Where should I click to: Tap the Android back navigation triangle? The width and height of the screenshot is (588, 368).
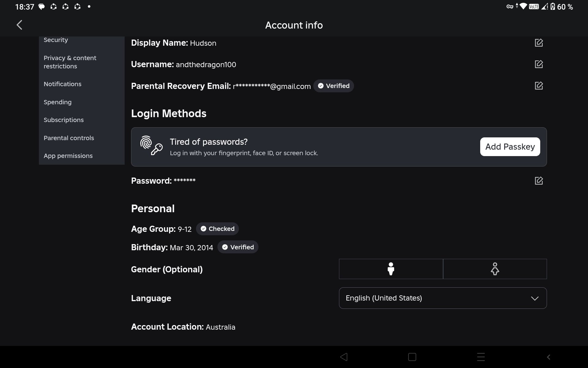(x=344, y=357)
